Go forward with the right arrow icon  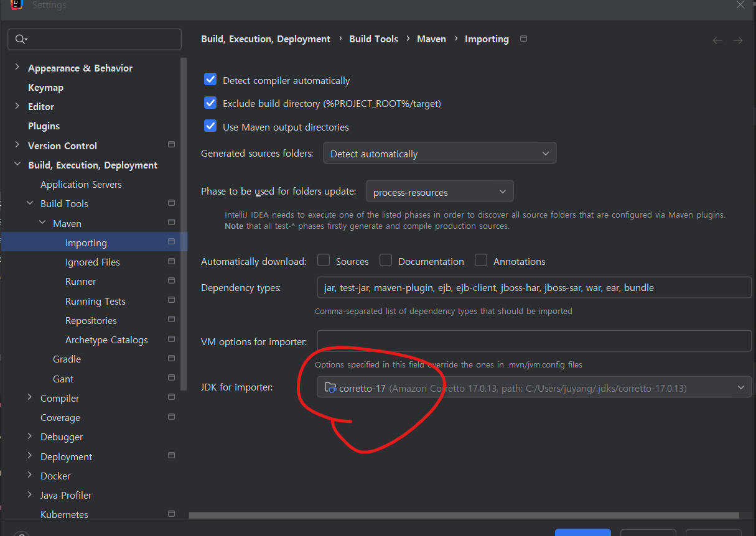point(738,40)
